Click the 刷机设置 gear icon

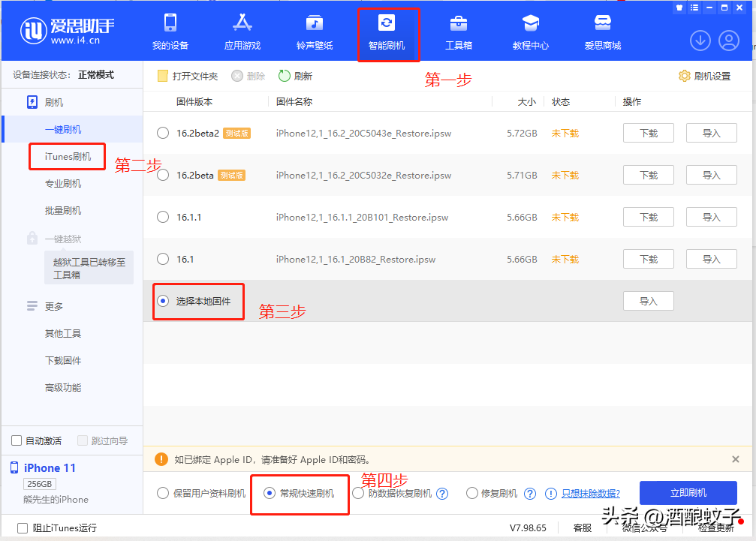tap(684, 76)
